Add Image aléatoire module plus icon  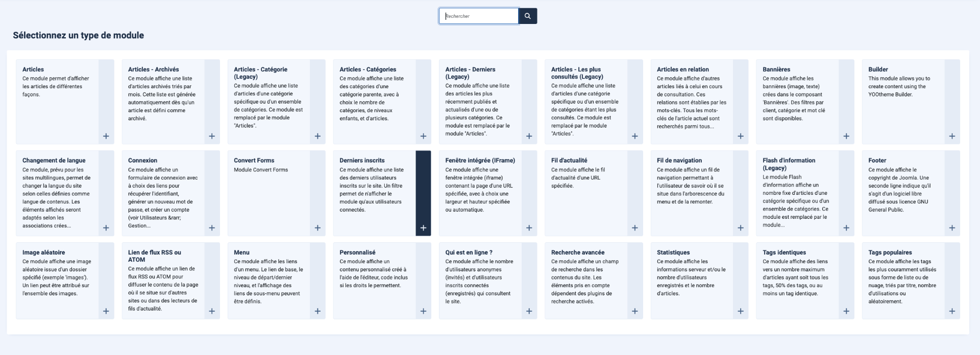[106, 311]
